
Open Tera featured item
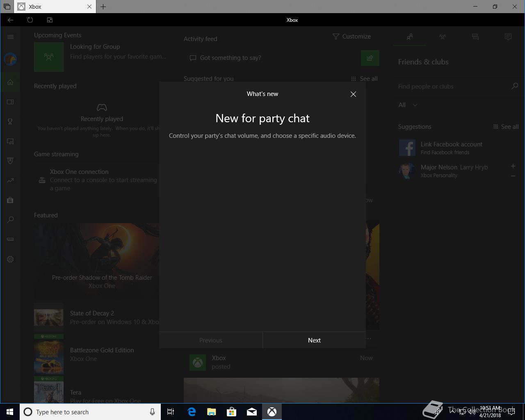click(x=97, y=390)
